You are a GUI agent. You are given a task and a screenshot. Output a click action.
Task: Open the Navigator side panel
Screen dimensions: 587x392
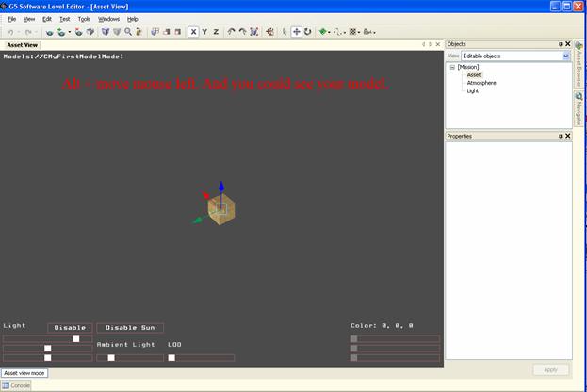click(579, 110)
